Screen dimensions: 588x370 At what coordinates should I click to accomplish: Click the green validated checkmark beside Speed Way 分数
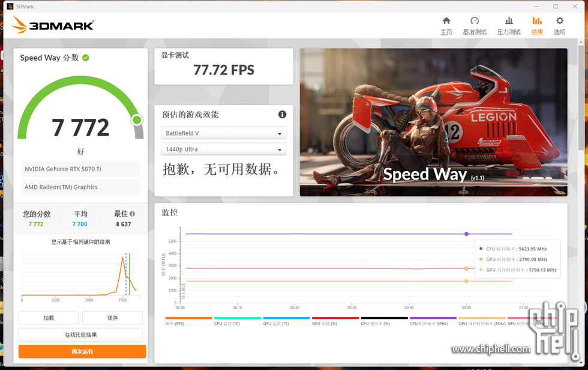point(85,58)
